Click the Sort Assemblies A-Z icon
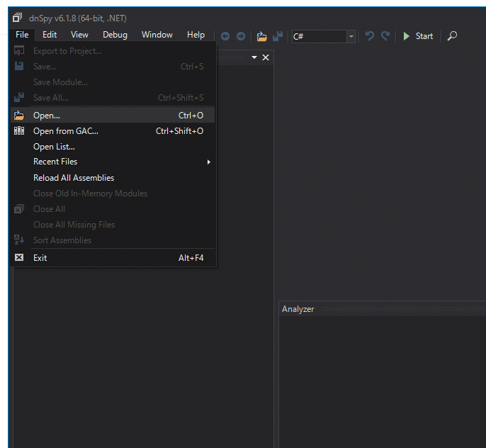The height and width of the screenshot is (448, 486). tap(19, 240)
